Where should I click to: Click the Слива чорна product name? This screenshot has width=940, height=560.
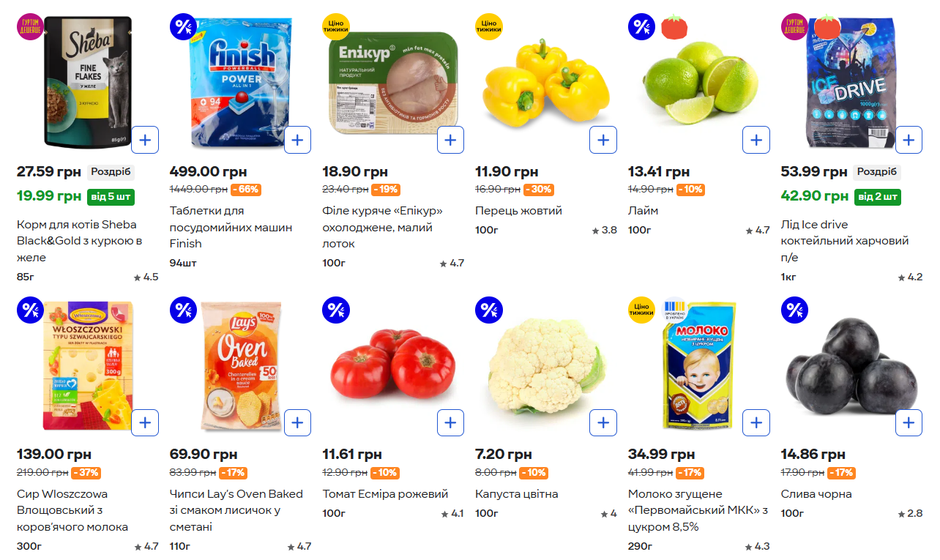(x=816, y=494)
